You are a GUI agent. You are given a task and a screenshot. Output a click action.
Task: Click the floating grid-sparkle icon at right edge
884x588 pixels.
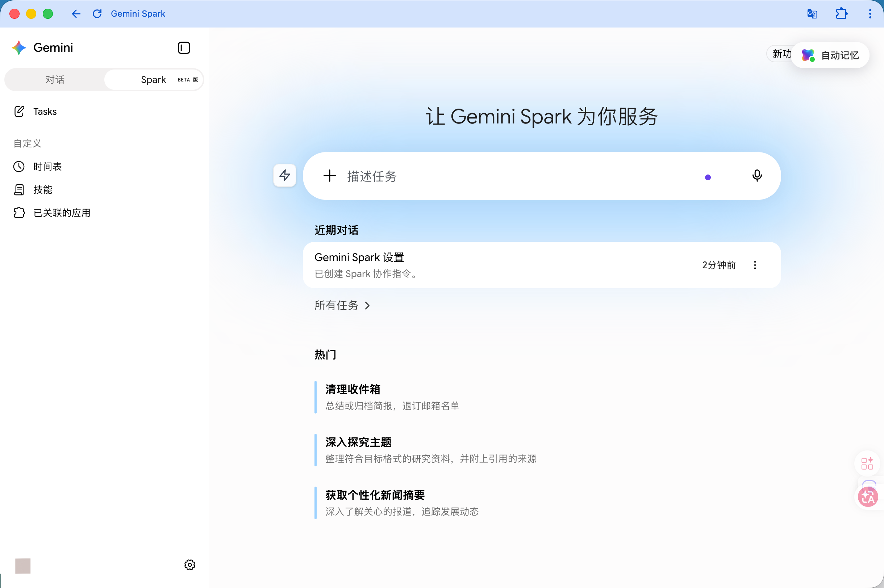(x=867, y=463)
